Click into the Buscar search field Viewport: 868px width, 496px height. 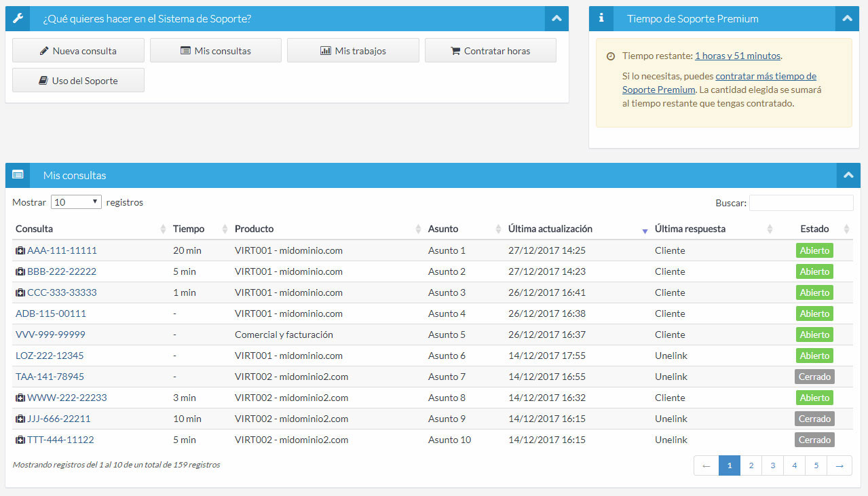tap(801, 203)
